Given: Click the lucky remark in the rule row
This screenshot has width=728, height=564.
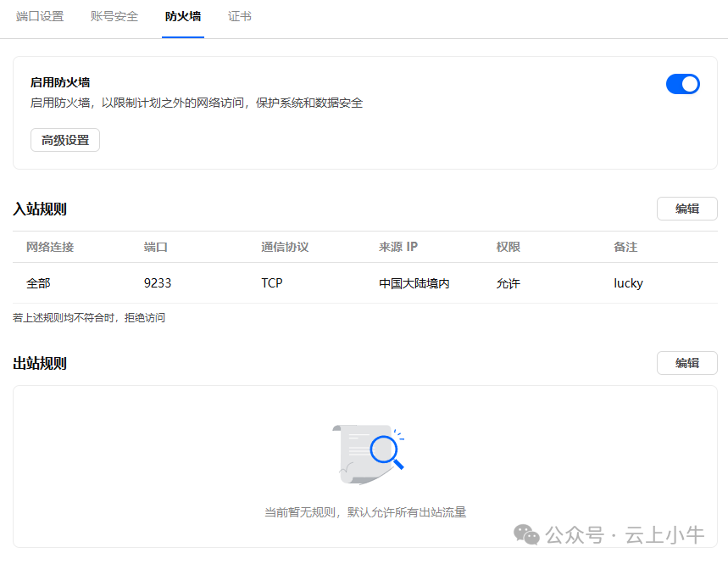Looking at the screenshot, I should click(x=628, y=283).
